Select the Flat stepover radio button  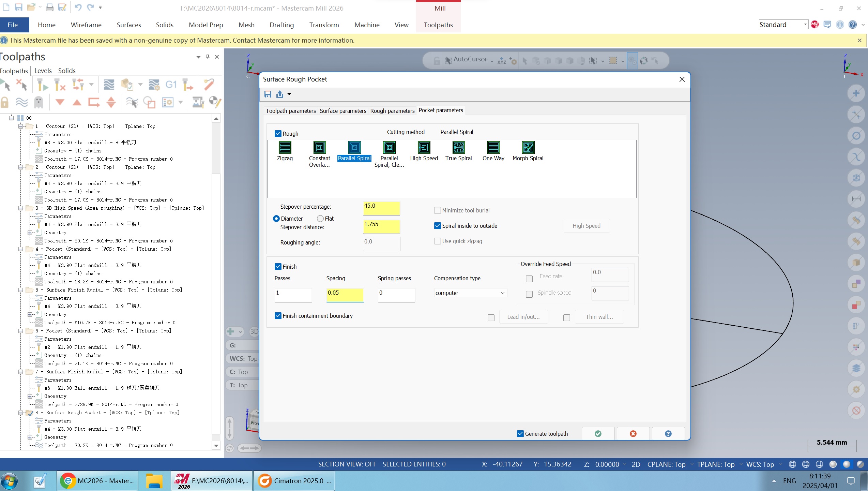(320, 219)
